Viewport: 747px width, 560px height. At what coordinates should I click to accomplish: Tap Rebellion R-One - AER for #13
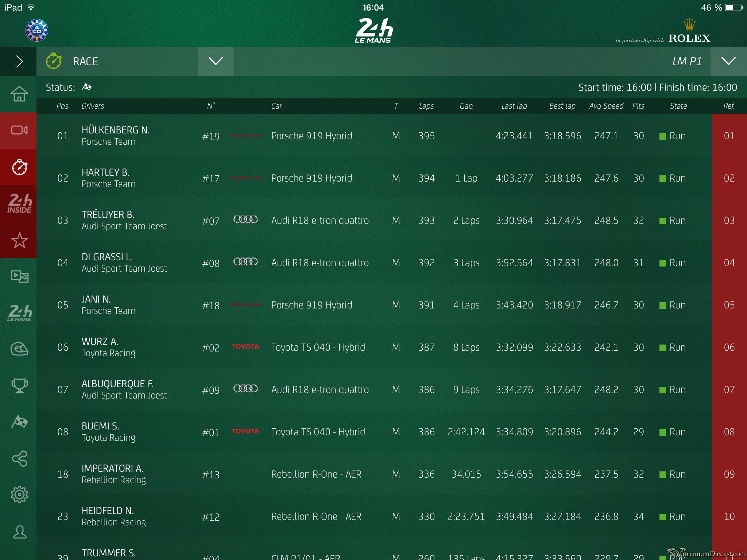coord(316,474)
